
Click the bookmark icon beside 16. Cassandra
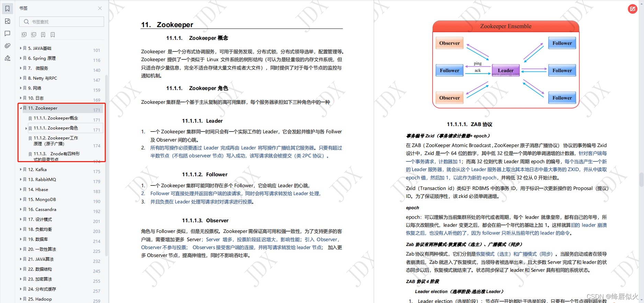25,209
